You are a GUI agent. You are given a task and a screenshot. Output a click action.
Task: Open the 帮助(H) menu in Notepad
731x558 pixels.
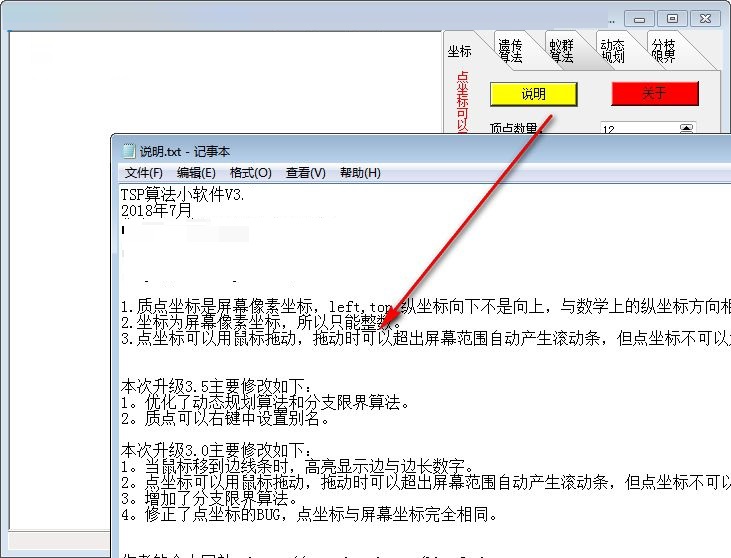pos(360,173)
